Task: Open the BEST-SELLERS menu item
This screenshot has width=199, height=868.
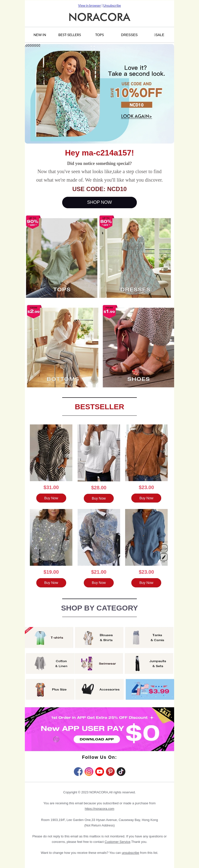Action: [70, 35]
